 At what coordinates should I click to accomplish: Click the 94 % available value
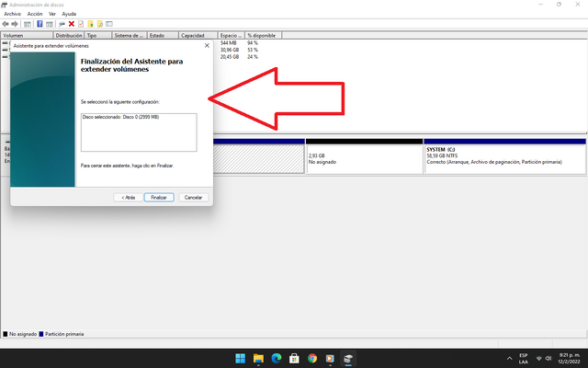point(253,43)
